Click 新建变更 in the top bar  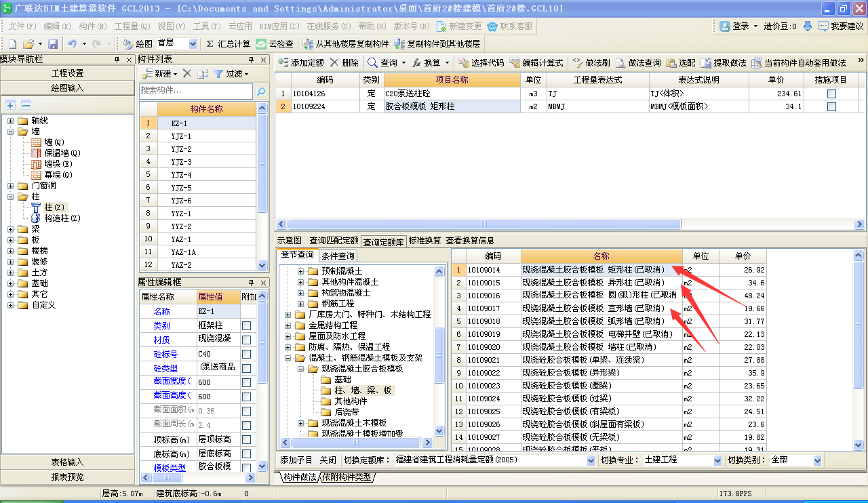(459, 26)
